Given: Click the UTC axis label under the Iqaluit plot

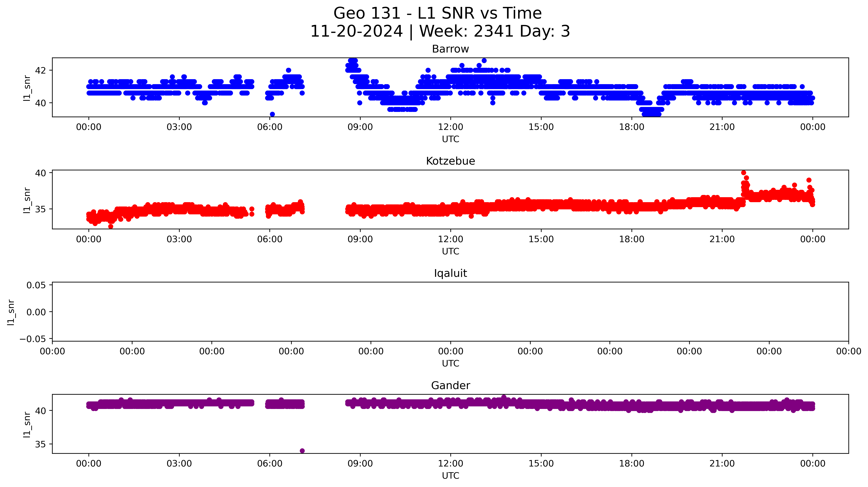Looking at the screenshot, I should point(451,363).
